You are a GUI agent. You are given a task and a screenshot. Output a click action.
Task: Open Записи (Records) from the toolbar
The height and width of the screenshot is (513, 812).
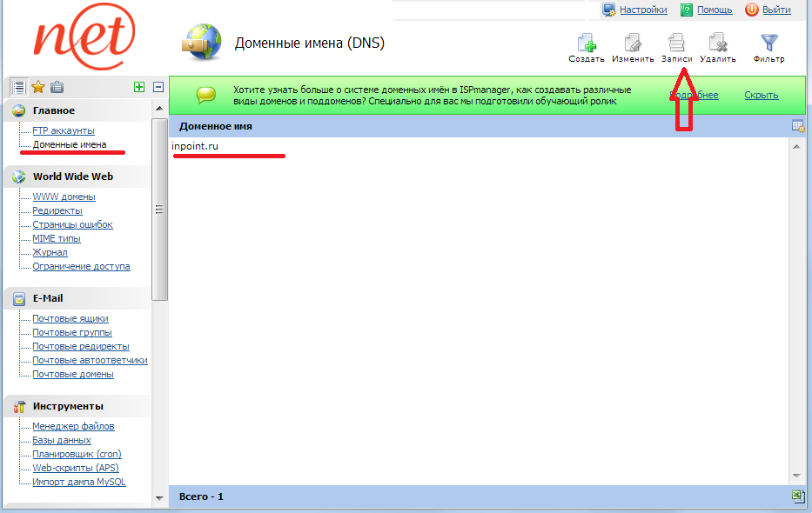point(676,45)
